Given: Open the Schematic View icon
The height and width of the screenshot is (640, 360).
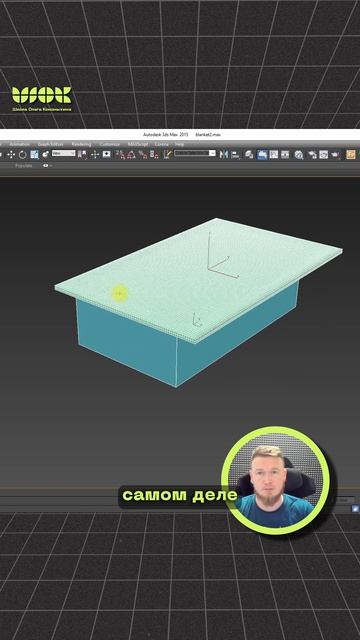Looking at the screenshot, I should coord(285,154).
